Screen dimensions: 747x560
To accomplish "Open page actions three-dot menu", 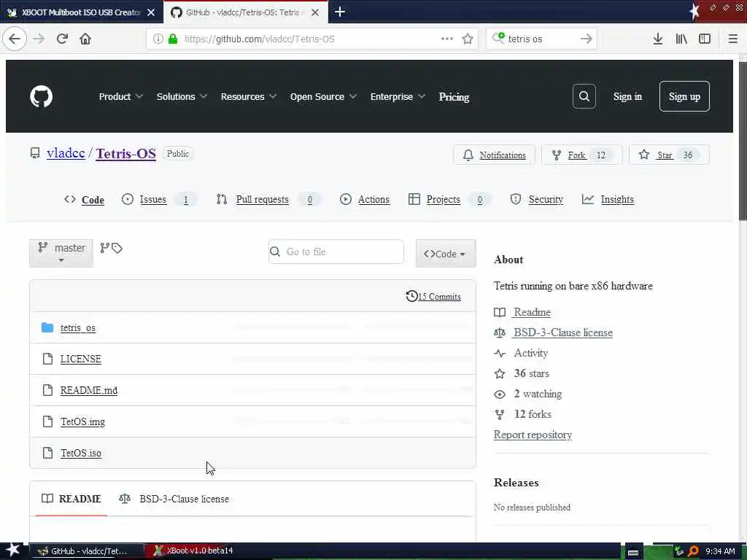I will (x=447, y=39).
